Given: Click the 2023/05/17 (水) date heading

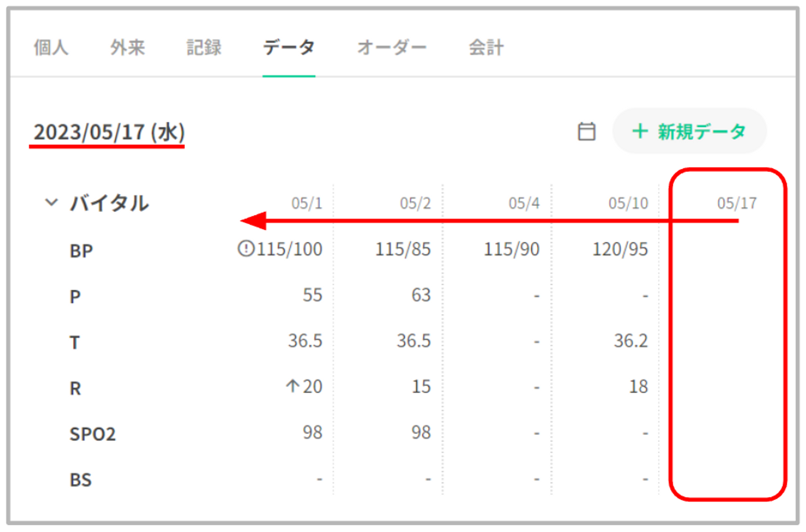Looking at the screenshot, I should click(x=109, y=132).
